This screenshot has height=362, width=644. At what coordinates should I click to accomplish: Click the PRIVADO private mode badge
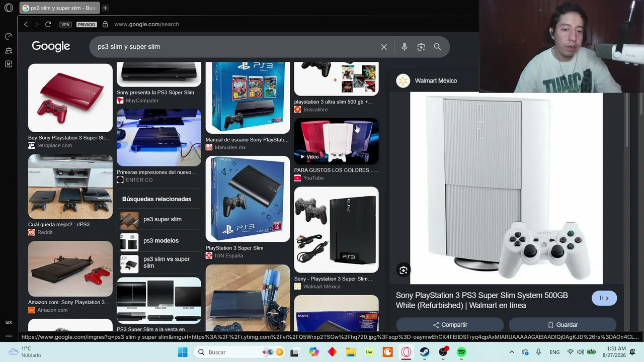pyautogui.click(x=86, y=24)
